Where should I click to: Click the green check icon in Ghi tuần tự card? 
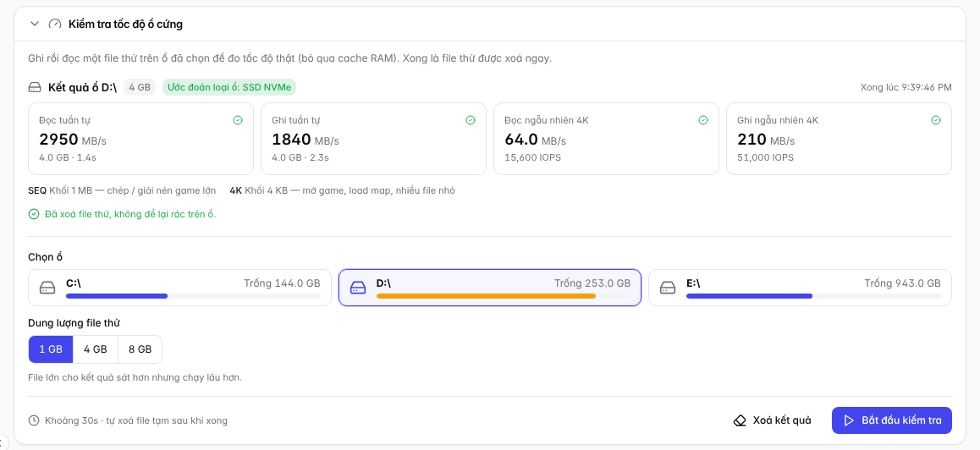(470, 120)
